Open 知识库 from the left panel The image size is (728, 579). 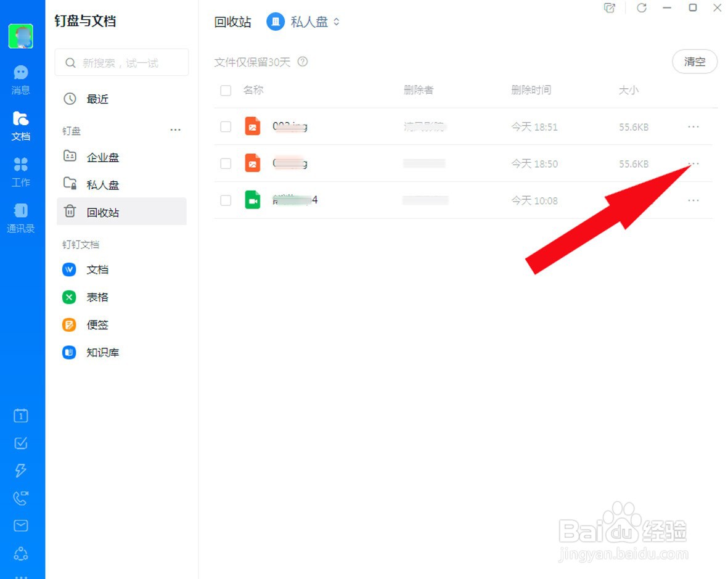[102, 352]
